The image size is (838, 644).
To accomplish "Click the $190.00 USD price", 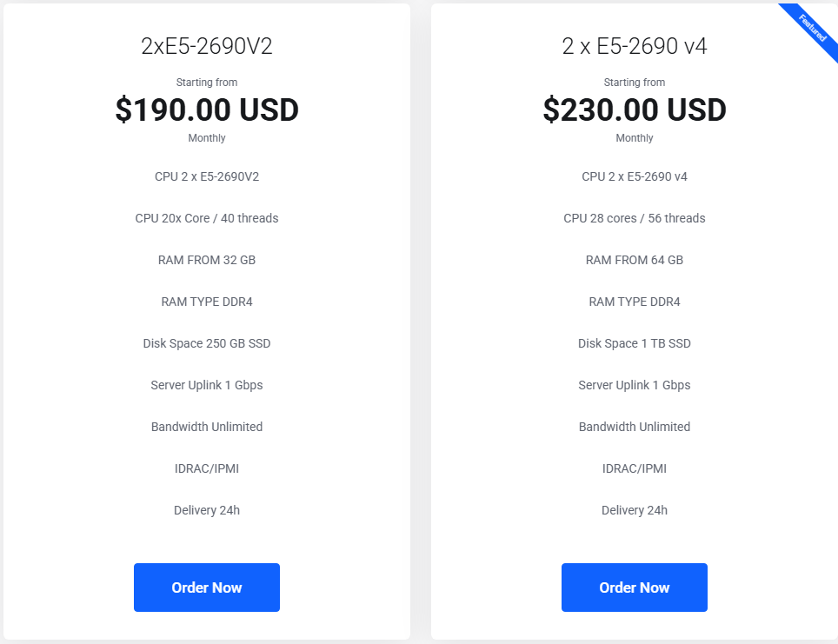I will [207, 110].
